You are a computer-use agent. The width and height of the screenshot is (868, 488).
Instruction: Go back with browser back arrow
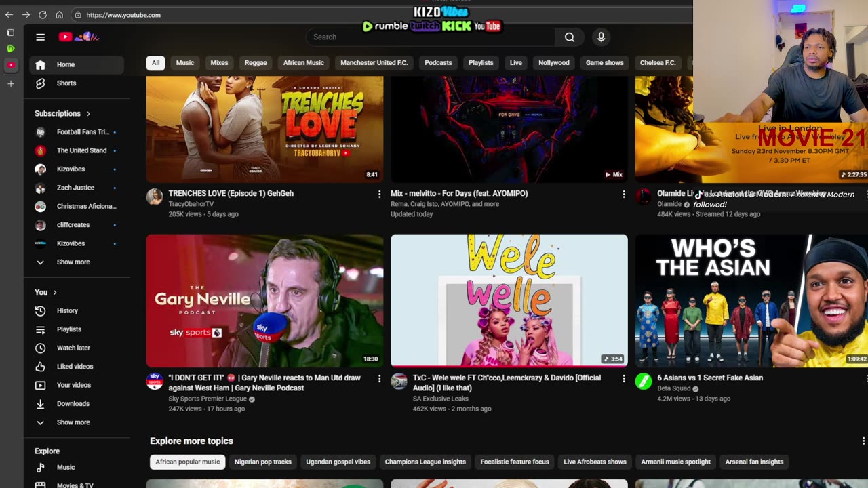coord(9,15)
